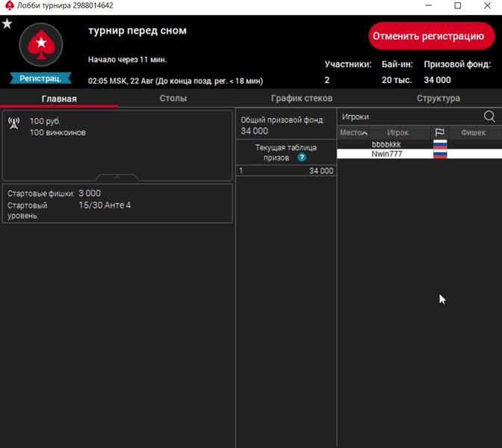Focus the Игроки search field
The height and width of the screenshot is (448, 502).
(407, 116)
